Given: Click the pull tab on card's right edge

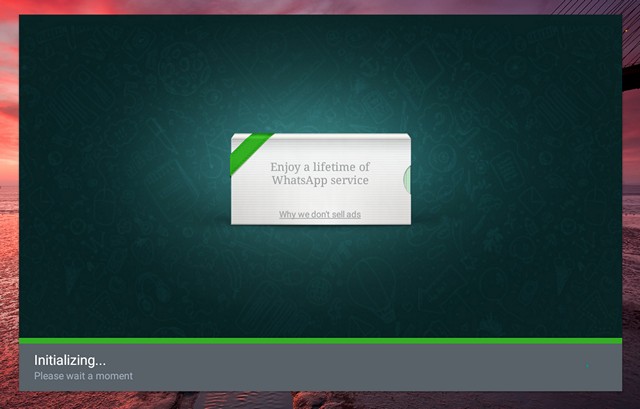Looking at the screenshot, I should [407, 179].
